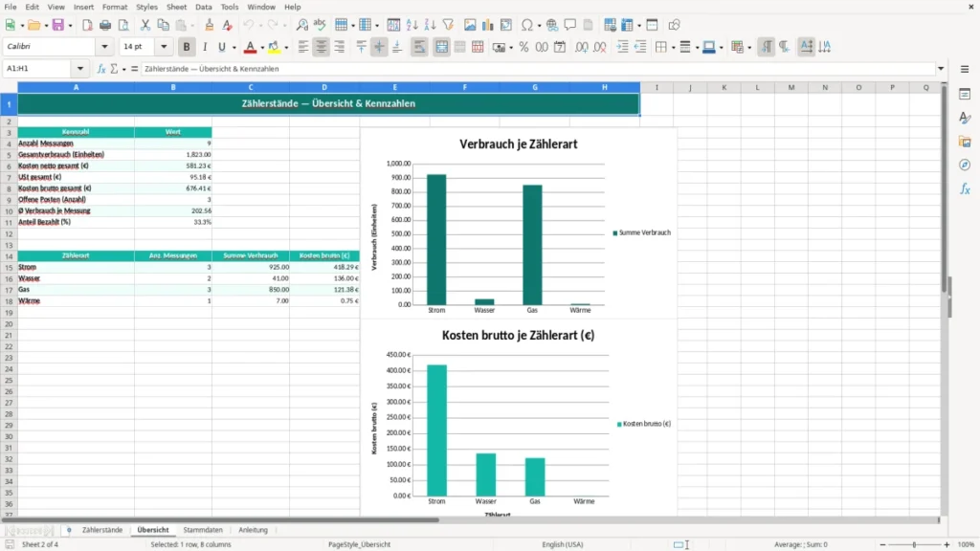The height and width of the screenshot is (551, 980).
Task: Toggle Center Vertically alignment
Action: coord(379,47)
